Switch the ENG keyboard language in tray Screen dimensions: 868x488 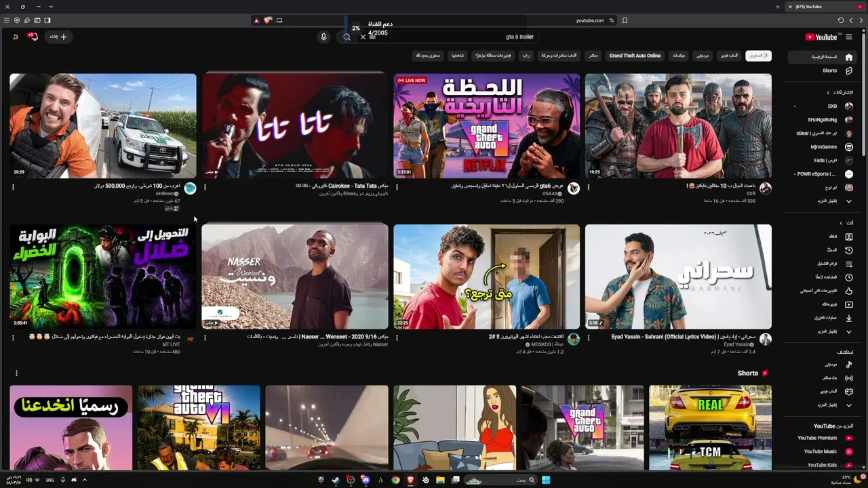50,480
